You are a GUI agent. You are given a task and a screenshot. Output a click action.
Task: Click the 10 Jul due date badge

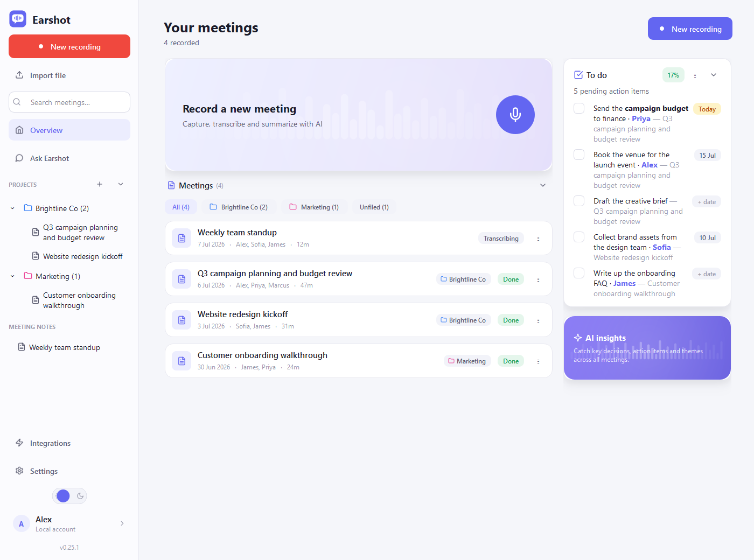707,237
